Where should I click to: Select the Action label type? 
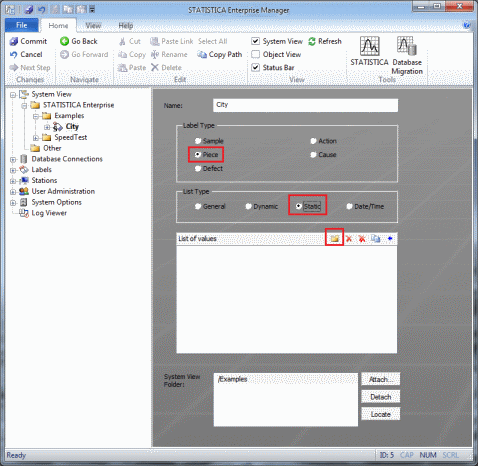313,141
